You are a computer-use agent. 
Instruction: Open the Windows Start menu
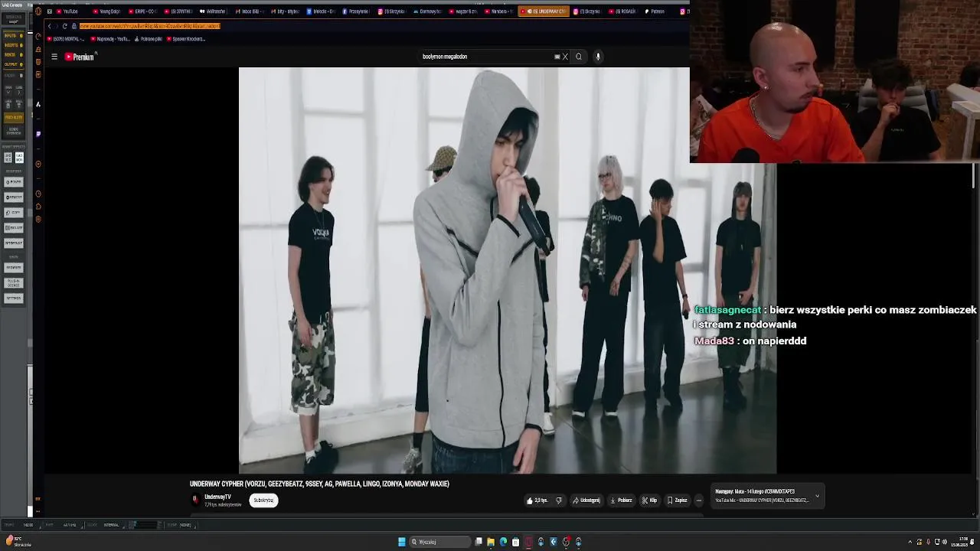[x=401, y=542]
